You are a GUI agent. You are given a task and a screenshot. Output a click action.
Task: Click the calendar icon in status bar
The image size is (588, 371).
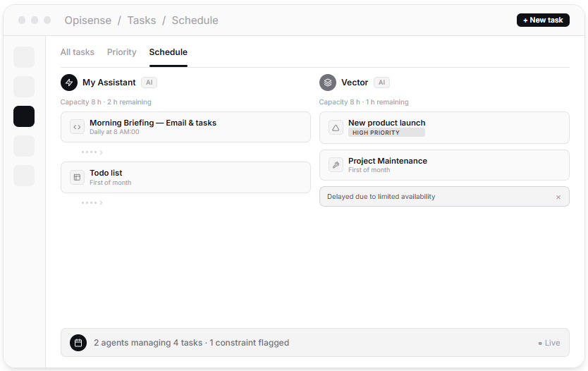[78, 343]
